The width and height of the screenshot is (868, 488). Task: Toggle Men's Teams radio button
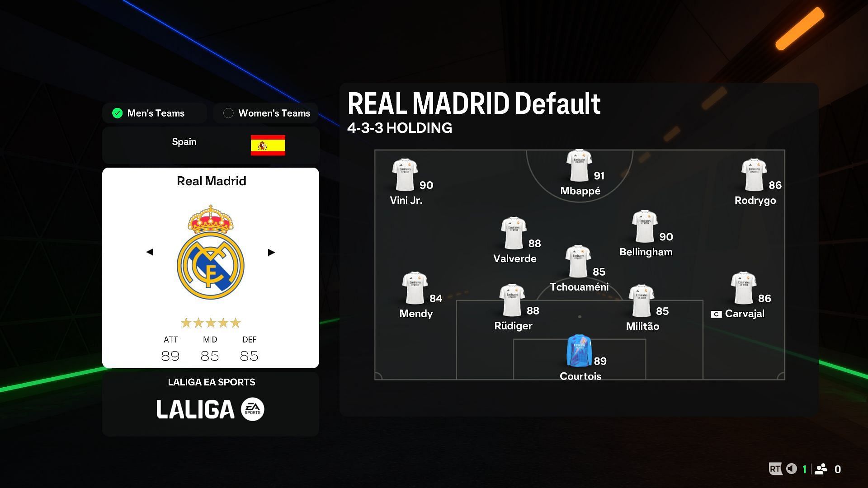(118, 113)
